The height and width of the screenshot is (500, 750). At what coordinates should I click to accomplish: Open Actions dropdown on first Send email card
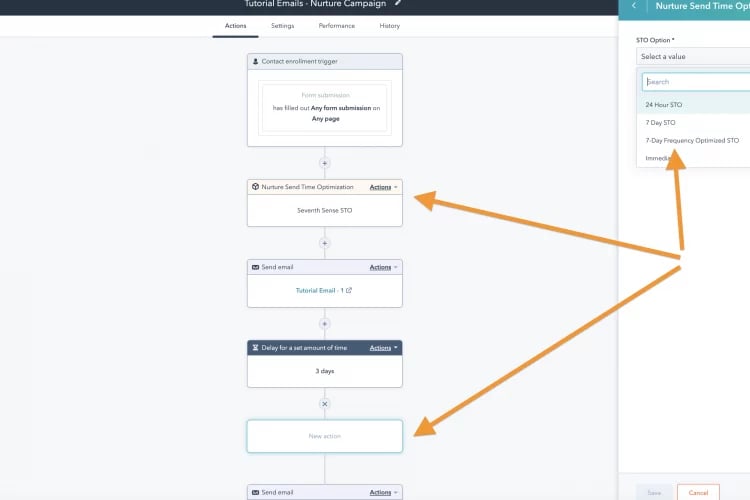coord(384,267)
